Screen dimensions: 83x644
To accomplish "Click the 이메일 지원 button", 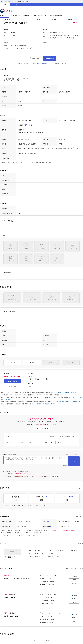I will point(12,386).
